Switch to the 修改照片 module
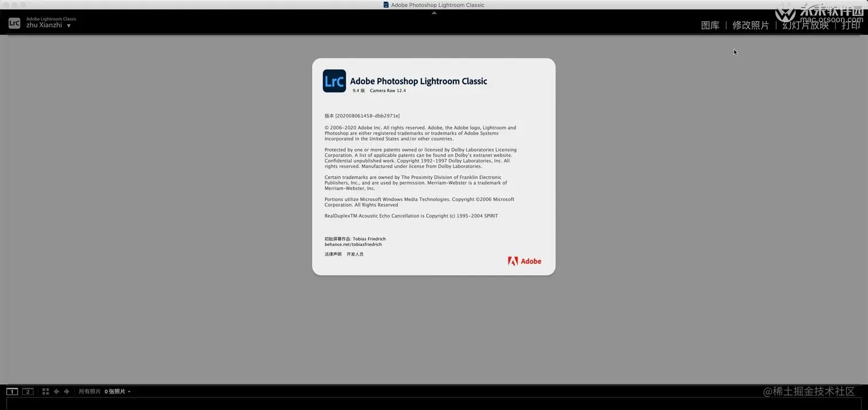The height and width of the screenshot is (410, 868). click(750, 25)
